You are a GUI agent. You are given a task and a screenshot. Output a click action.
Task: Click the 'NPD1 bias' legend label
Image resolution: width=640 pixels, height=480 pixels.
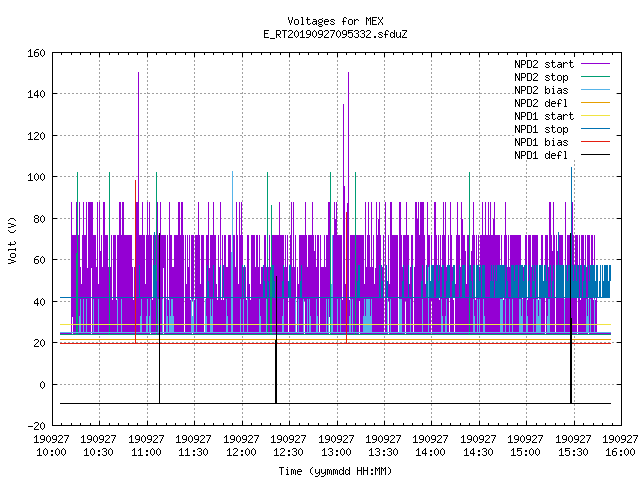541,142
